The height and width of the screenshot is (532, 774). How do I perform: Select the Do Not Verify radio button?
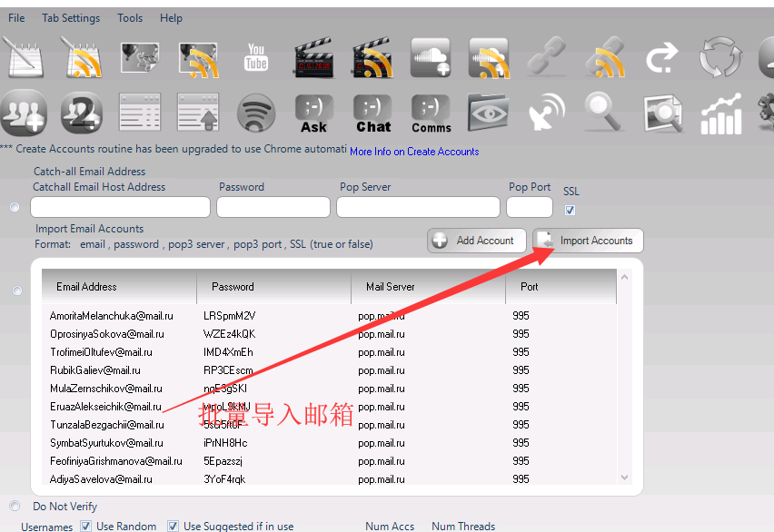[x=14, y=506]
